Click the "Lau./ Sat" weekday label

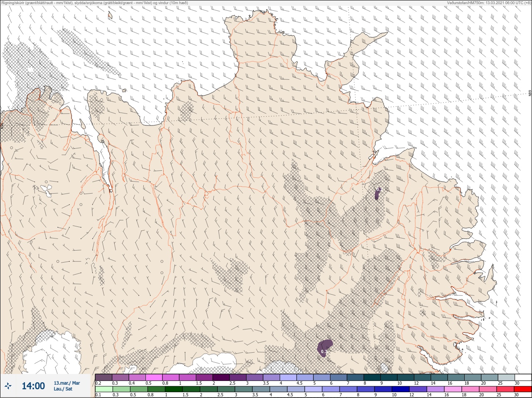pyautogui.click(x=63, y=389)
